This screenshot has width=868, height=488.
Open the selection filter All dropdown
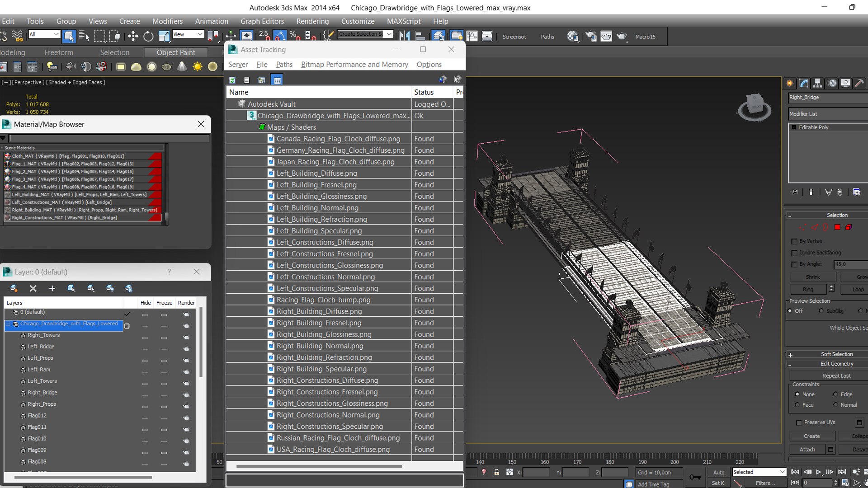44,34
